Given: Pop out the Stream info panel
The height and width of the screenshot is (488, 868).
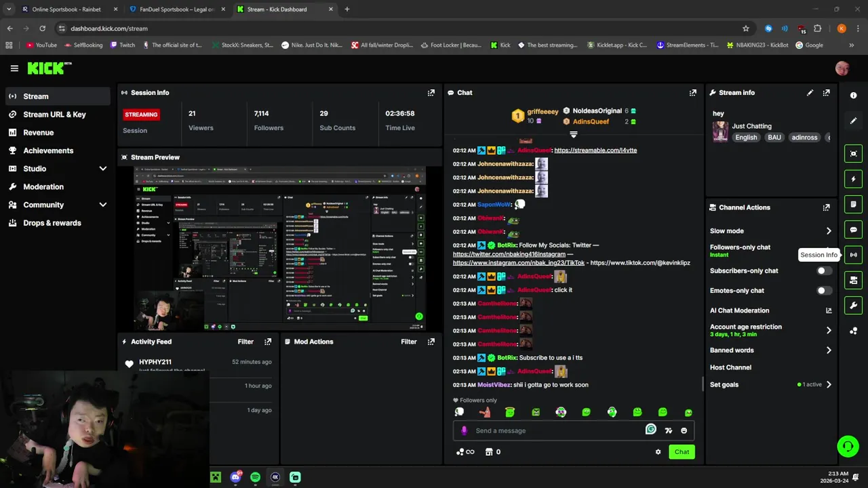Looking at the screenshot, I should (x=826, y=93).
